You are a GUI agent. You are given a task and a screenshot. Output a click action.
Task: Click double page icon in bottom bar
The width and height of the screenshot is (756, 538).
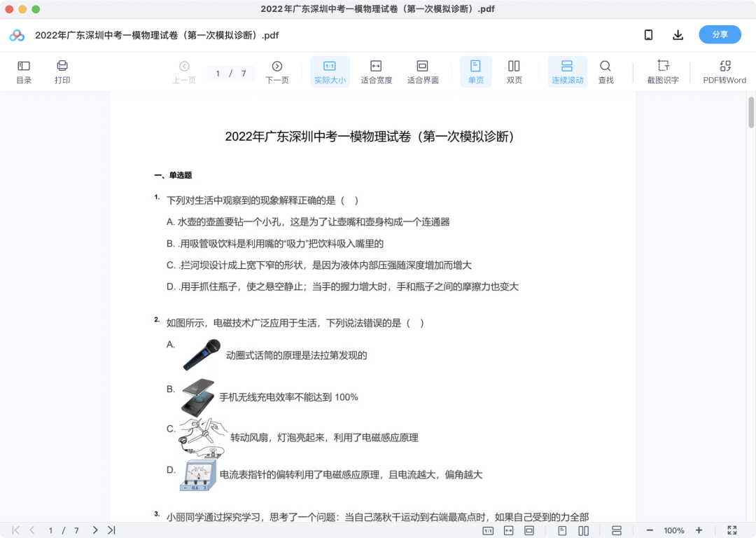[583, 531]
